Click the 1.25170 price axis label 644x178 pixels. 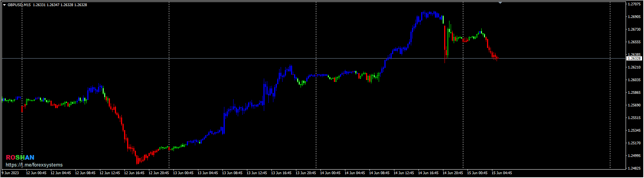634,143
